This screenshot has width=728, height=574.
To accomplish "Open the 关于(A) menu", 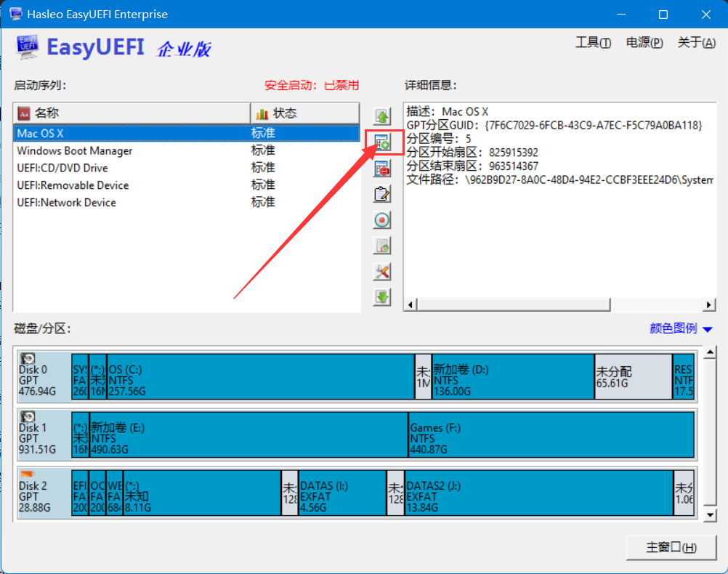I will 696,43.
